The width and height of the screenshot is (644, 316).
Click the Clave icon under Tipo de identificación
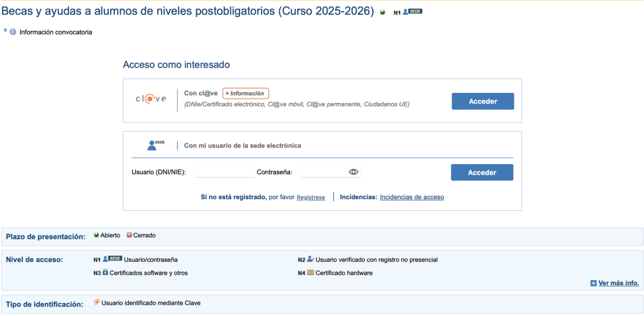point(97,302)
